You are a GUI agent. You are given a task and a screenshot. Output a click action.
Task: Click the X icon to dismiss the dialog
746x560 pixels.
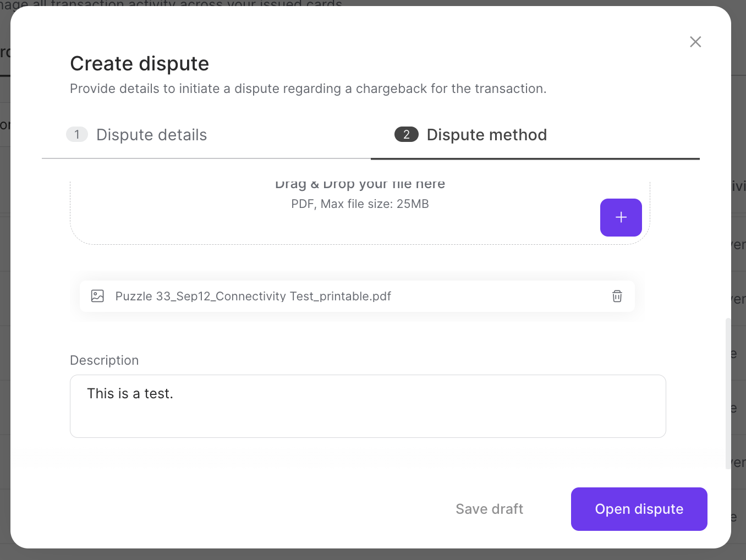[695, 42]
